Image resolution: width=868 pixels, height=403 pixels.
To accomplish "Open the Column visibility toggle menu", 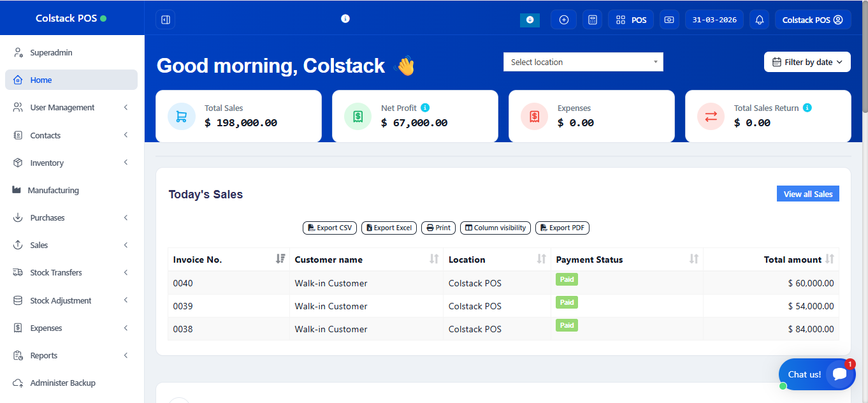I will [x=495, y=228].
